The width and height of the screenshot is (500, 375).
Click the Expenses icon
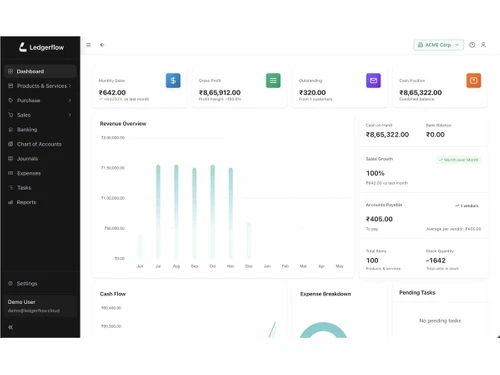tap(10, 173)
